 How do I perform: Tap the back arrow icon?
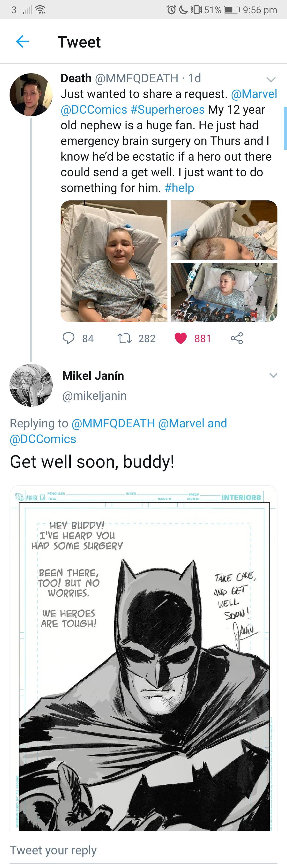tap(22, 42)
